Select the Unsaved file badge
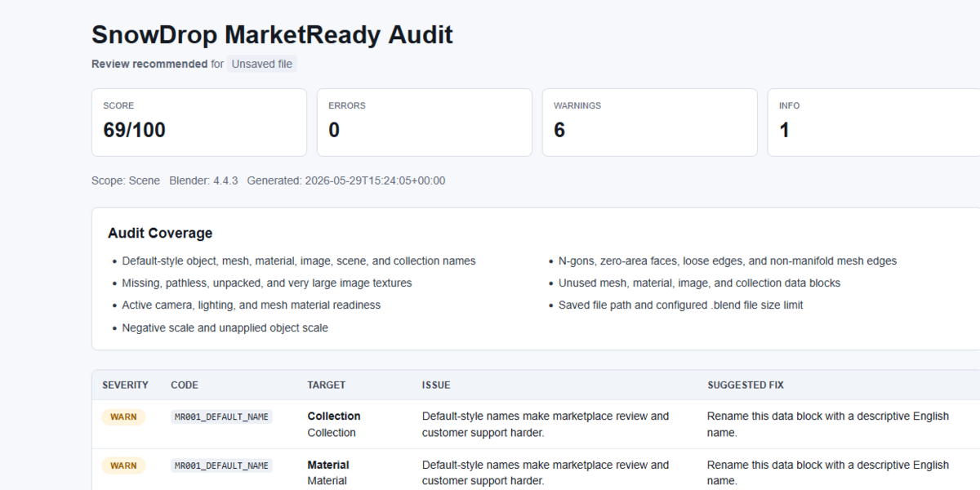Image resolution: width=980 pixels, height=490 pixels. pos(261,64)
